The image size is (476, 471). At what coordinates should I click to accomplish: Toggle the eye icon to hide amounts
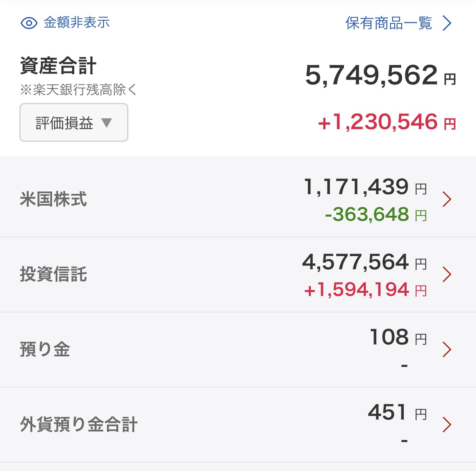pos(29,23)
